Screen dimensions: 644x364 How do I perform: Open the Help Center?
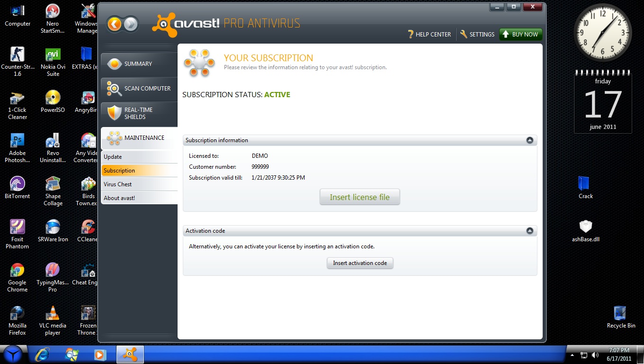pos(429,34)
